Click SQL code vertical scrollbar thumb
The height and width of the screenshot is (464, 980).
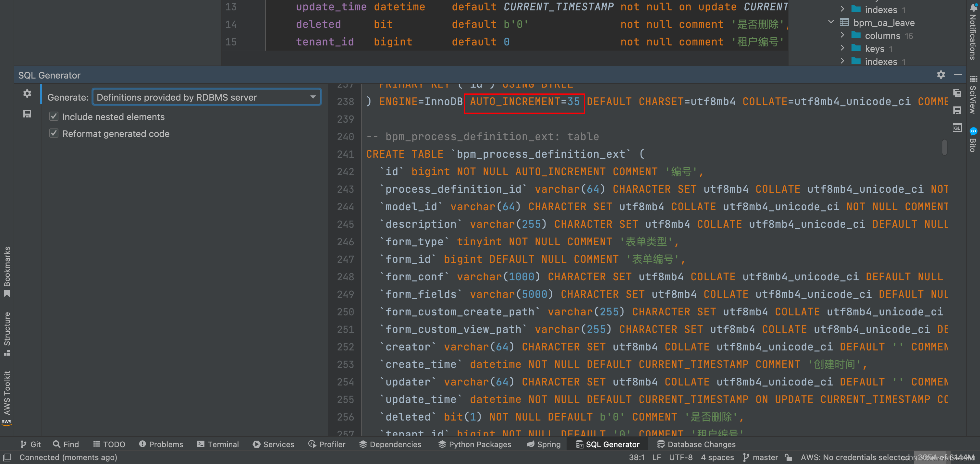(944, 147)
